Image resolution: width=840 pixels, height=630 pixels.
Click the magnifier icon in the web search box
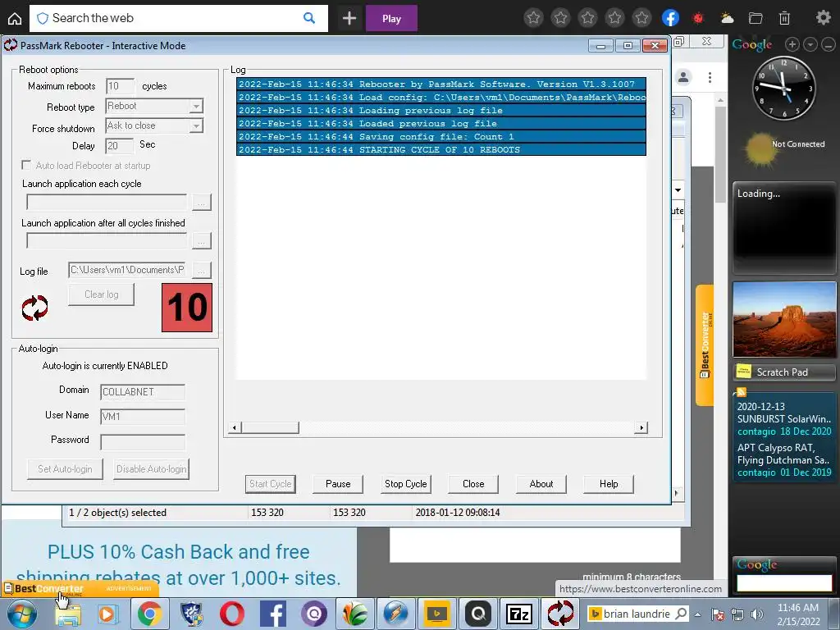click(309, 18)
